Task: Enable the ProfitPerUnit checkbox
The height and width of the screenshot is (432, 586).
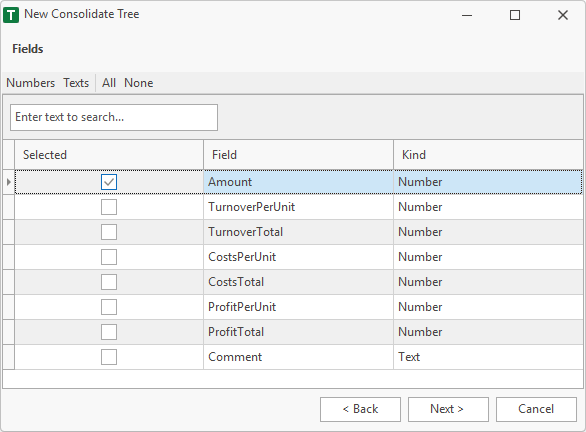Action: pyautogui.click(x=109, y=307)
